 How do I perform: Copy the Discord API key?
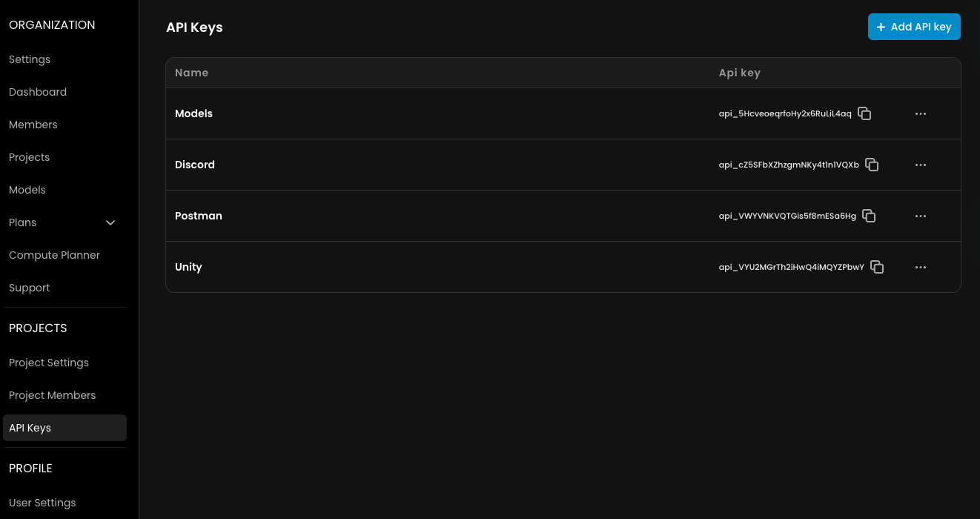(x=872, y=165)
